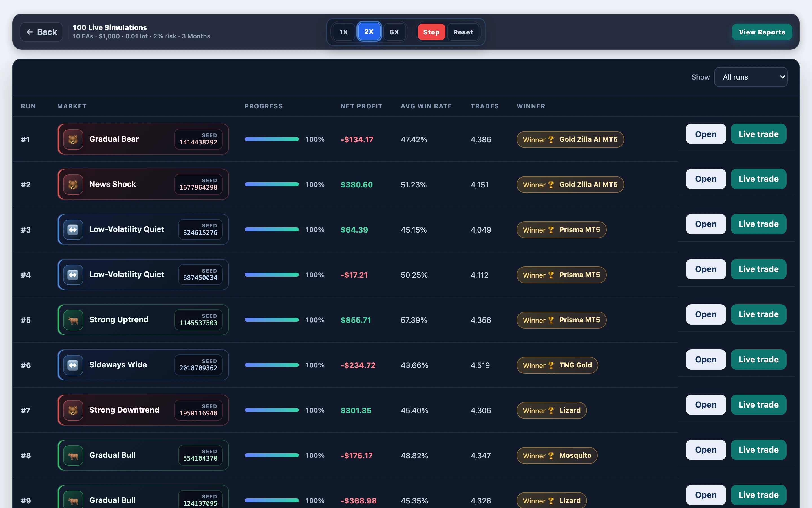Image resolution: width=812 pixels, height=508 pixels.
Task: Click Live trade for run #7 Strong Downtrend
Action: pyautogui.click(x=758, y=404)
